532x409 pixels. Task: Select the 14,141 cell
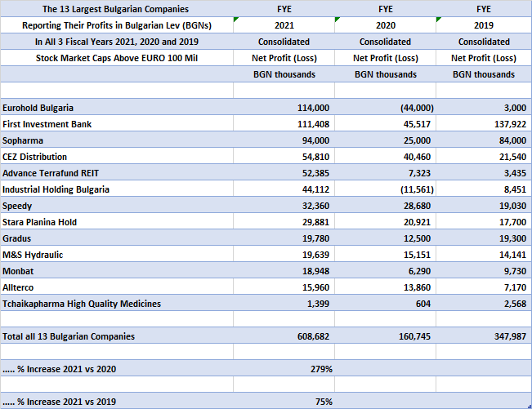(x=484, y=255)
